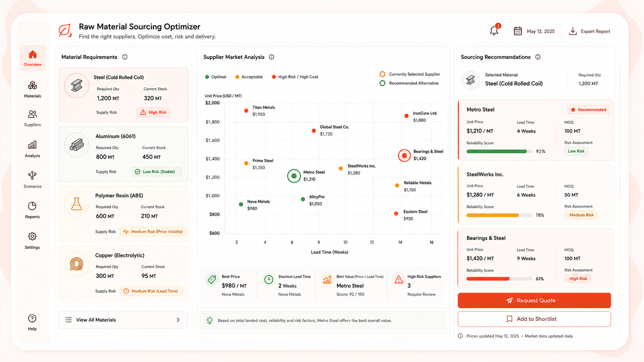
Task: Click Supplier Market Analysis info icon
Action: tap(272, 57)
